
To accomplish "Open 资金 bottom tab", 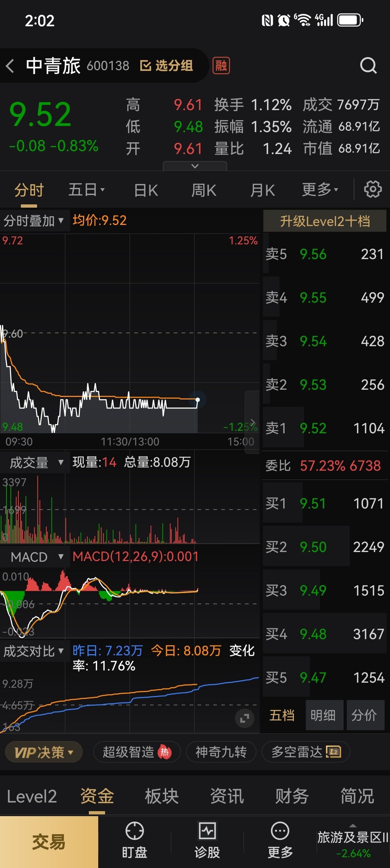I will [x=97, y=796].
